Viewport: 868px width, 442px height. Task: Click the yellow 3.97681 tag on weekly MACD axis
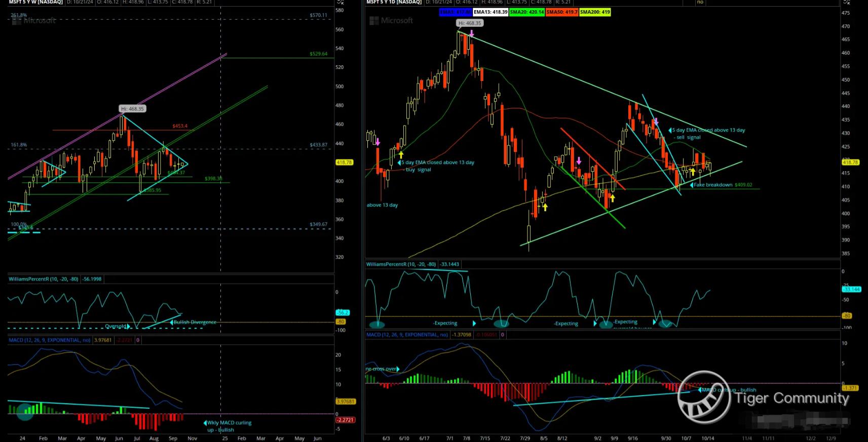point(346,401)
